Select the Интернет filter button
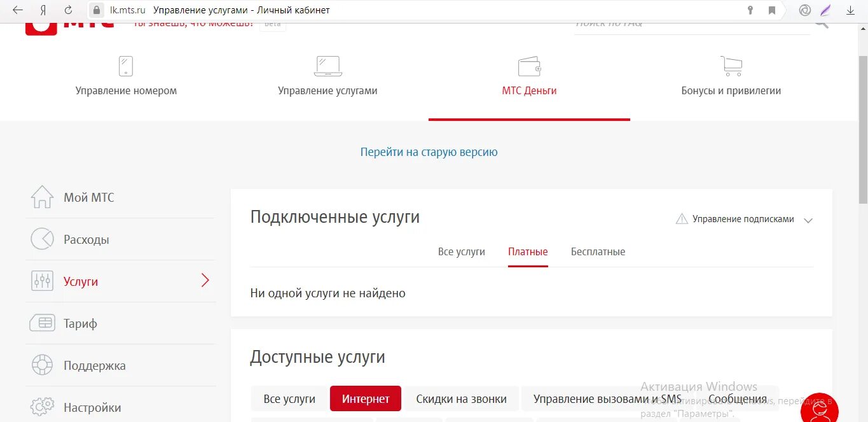Viewport: 868px width, 422px height. [366, 399]
